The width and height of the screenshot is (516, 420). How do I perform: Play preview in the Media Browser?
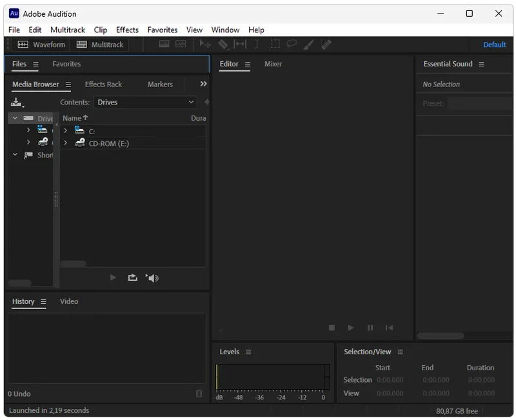(x=113, y=277)
